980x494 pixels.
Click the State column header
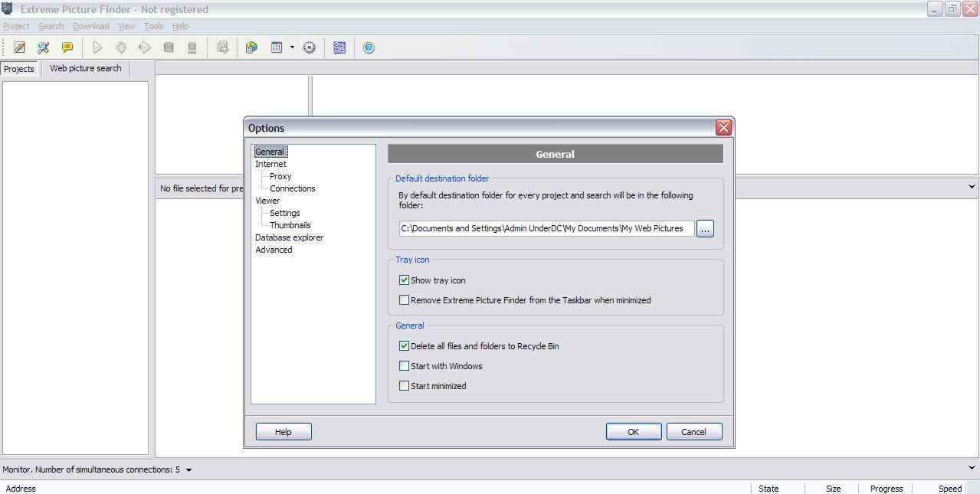(778, 489)
